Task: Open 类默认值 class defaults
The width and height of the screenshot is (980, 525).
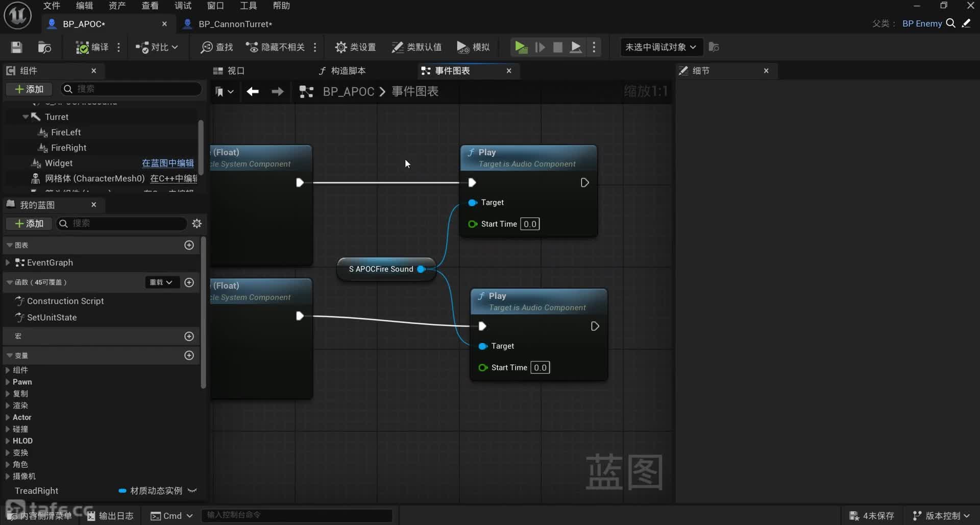Action: 416,47
